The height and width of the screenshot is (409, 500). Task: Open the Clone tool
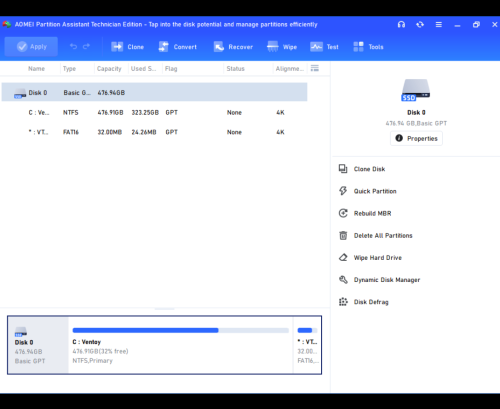pyautogui.click(x=127, y=47)
